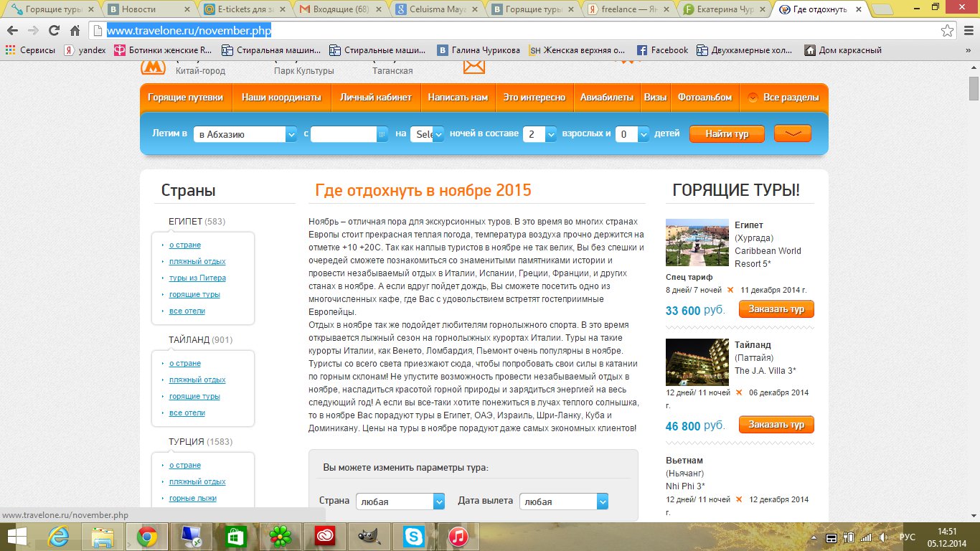980x551 pixels.
Task: Open 'горные лыжи' link under Турция
Action: point(193,498)
